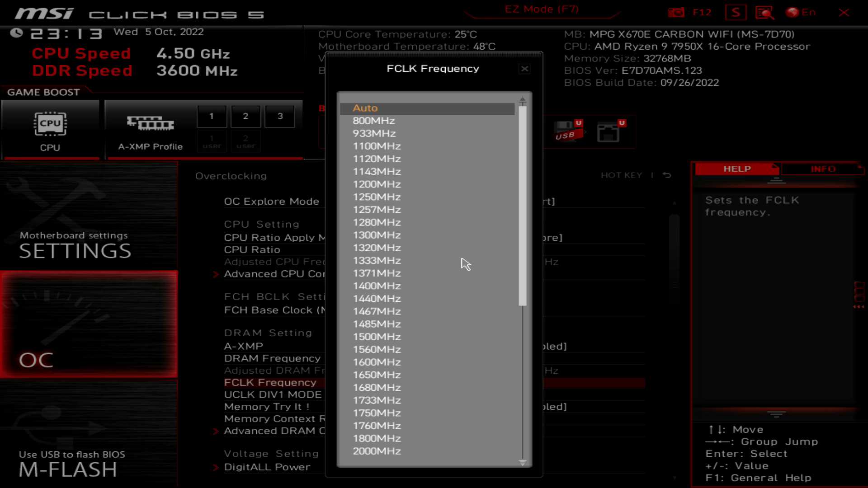The image size is (868, 488).
Task: Choose 1600MHz FCLK option
Action: tap(427, 362)
